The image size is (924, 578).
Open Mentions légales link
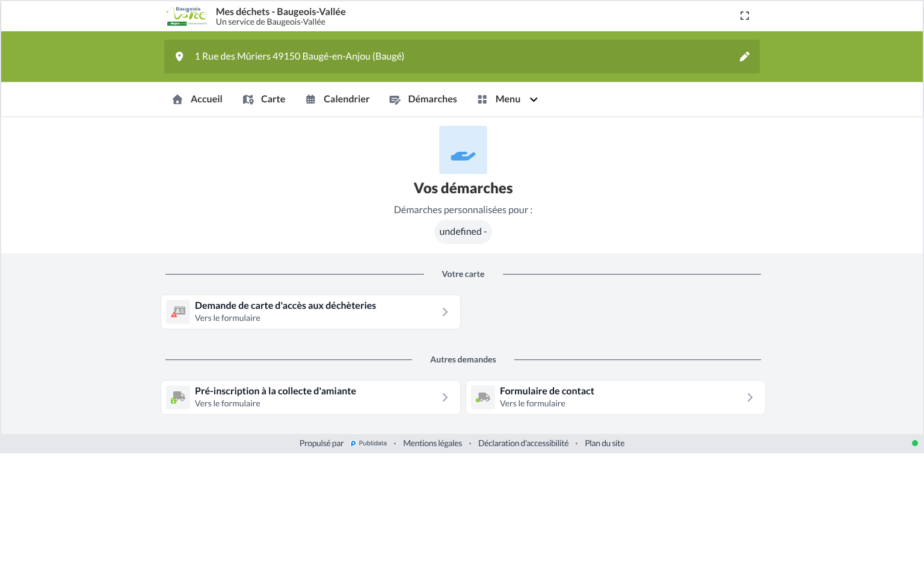tap(433, 444)
